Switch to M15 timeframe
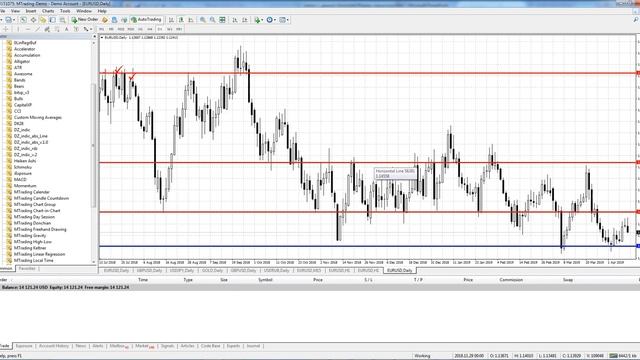 pos(121,29)
